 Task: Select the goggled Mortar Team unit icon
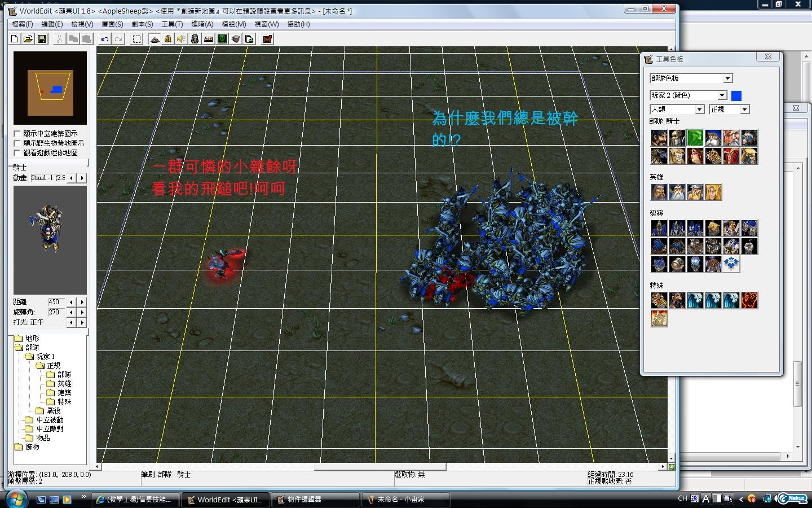[749, 138]
